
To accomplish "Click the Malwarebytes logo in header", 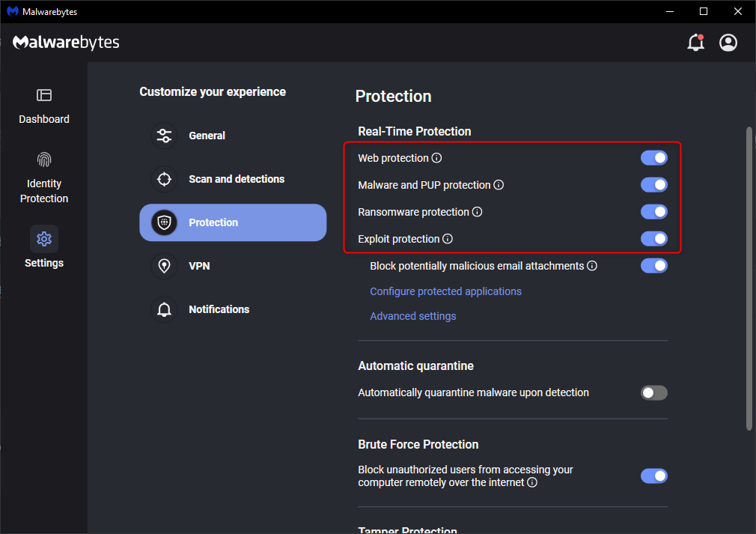I will click(66, 43).
